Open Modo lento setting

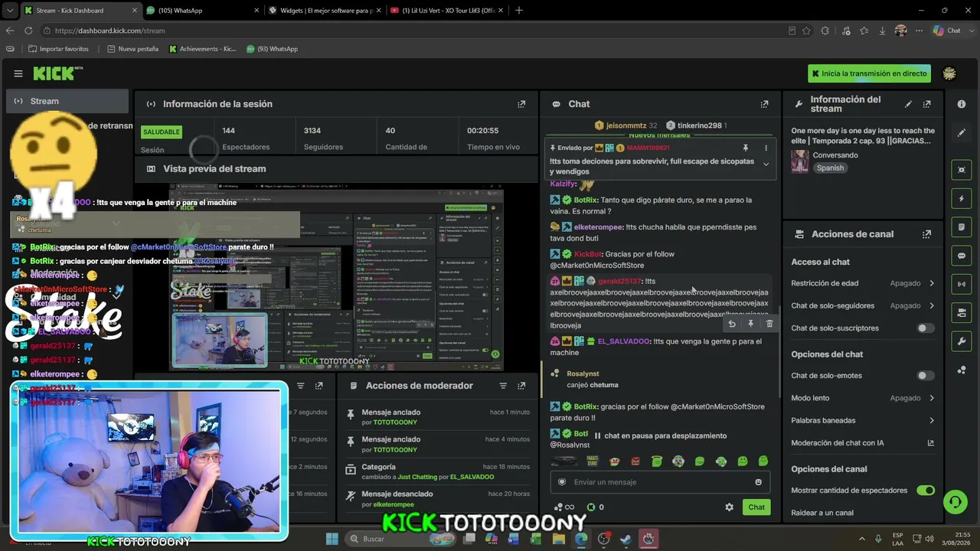coord(863,398)
